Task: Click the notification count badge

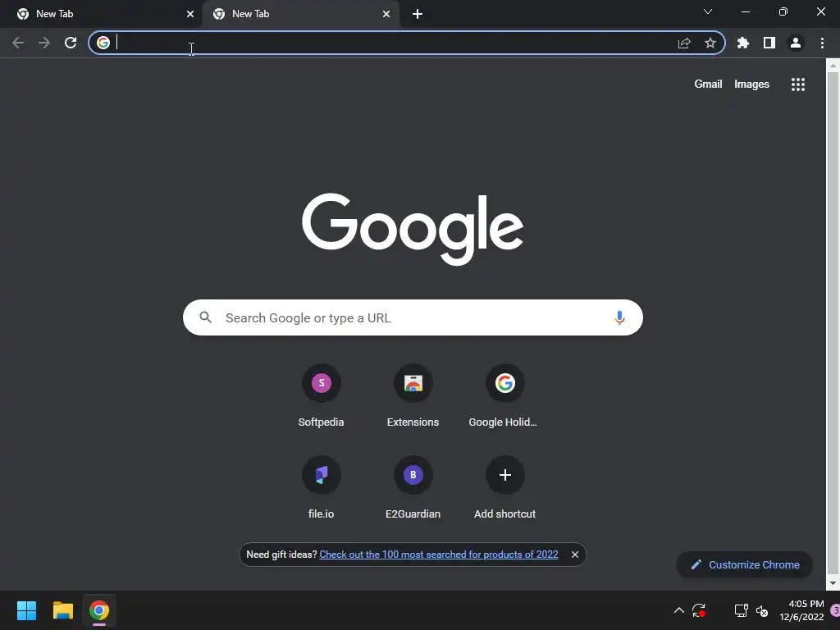Action: click(x=835, y=610)
